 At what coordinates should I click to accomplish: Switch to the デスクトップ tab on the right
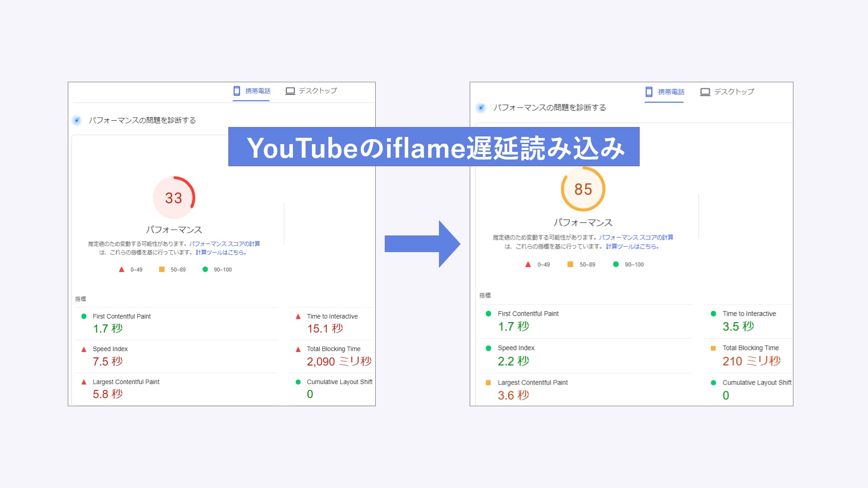(726, 92)
